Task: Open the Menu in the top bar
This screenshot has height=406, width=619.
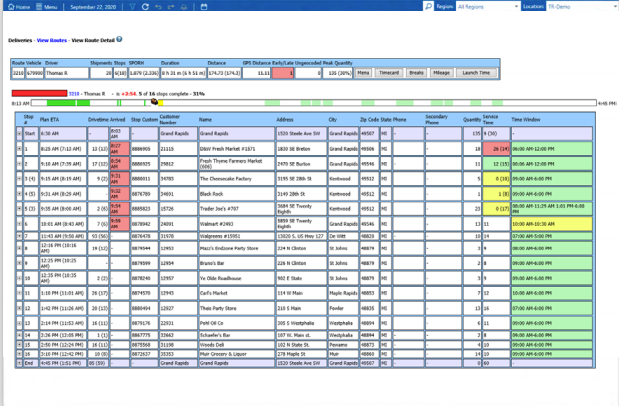Action: 45,6
